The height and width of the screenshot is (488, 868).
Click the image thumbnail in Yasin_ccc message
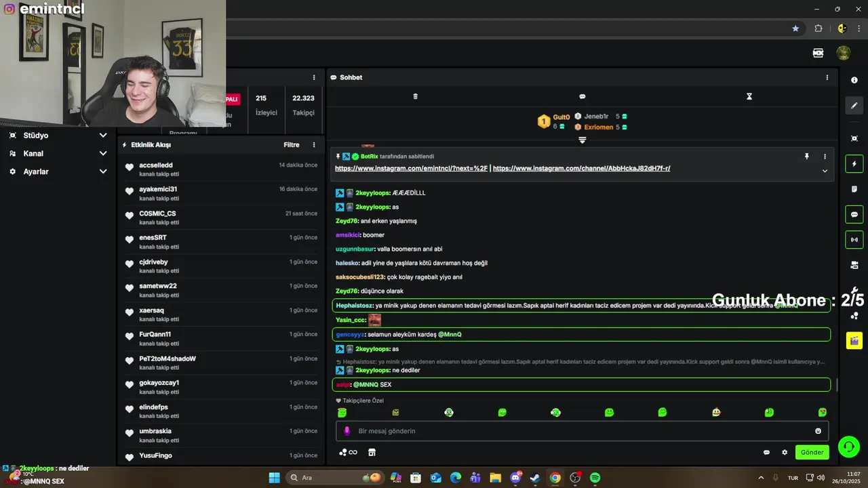coord(374,320)
